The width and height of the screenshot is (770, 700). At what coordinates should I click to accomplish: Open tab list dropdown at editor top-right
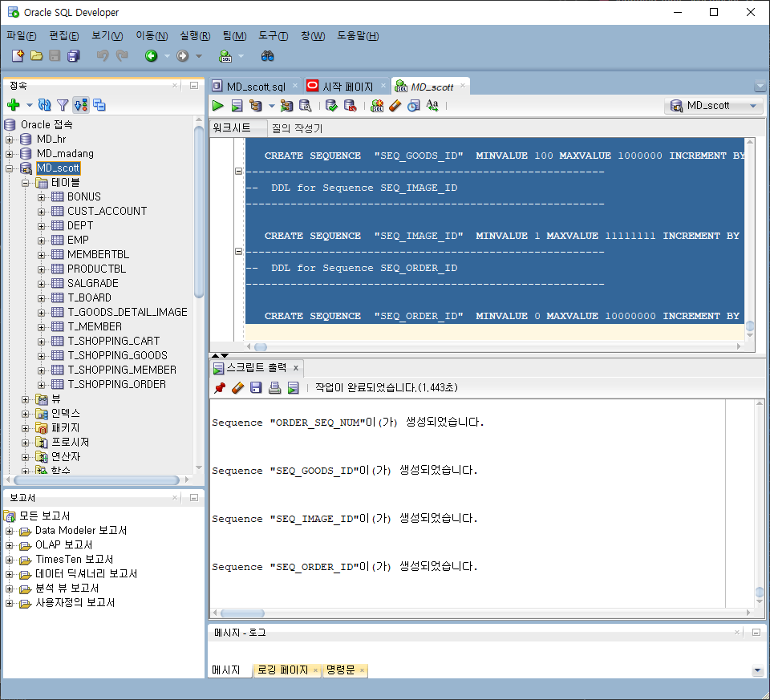(x=760, y=87)
